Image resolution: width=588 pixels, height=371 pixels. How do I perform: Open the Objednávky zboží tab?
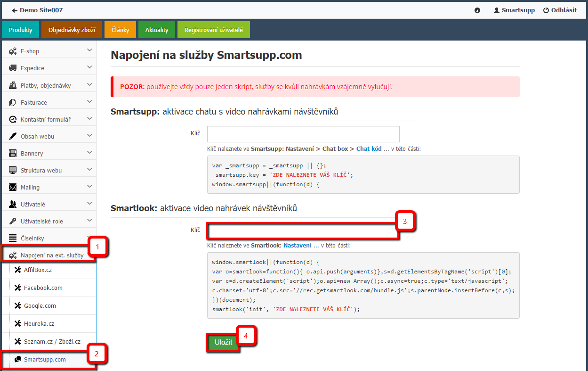tap(72, 30)
